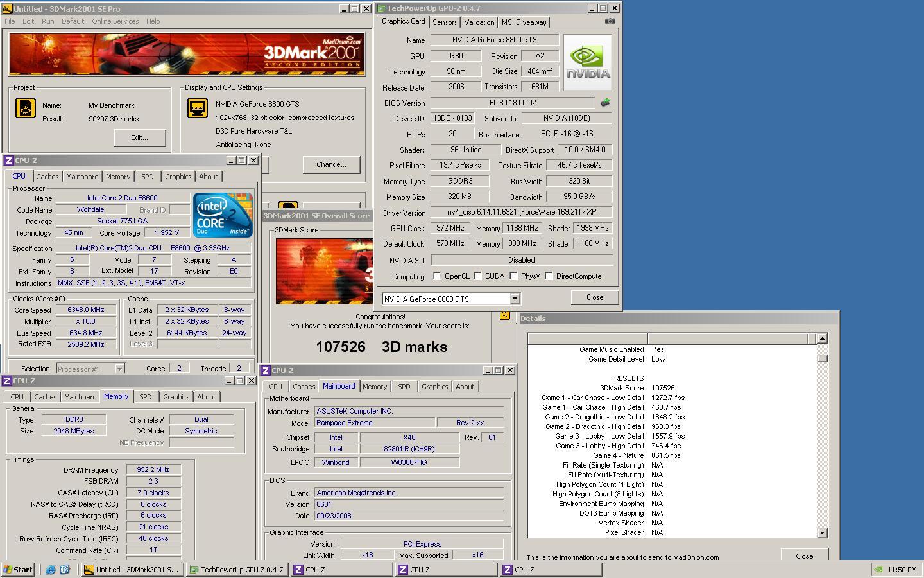The height and width of the screenshot is (578, 924).
Task: Open the GPU selection dropdown in GPU-Z
Action: coord(514,299)
